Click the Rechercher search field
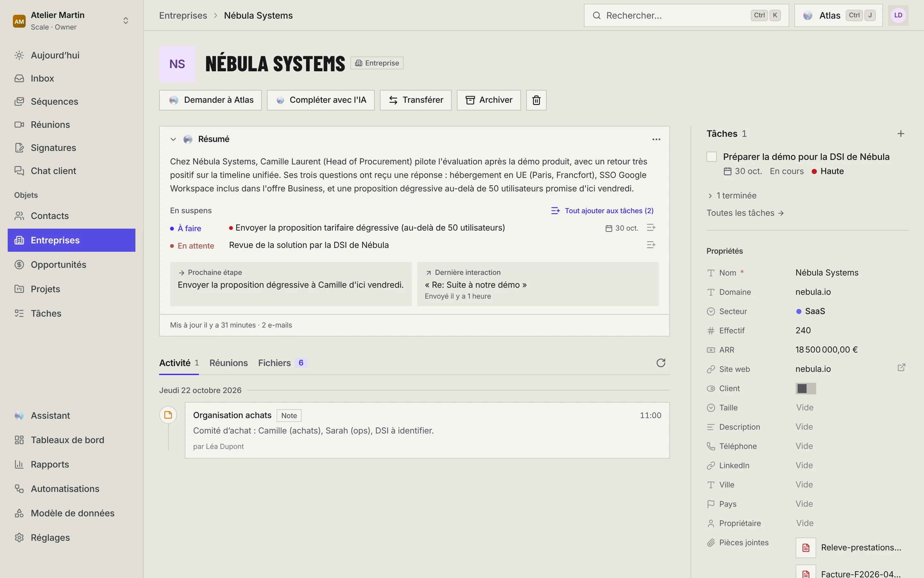The height and width of the screenshot is (578, 924). pyautogui.click(x=686, y=15)
